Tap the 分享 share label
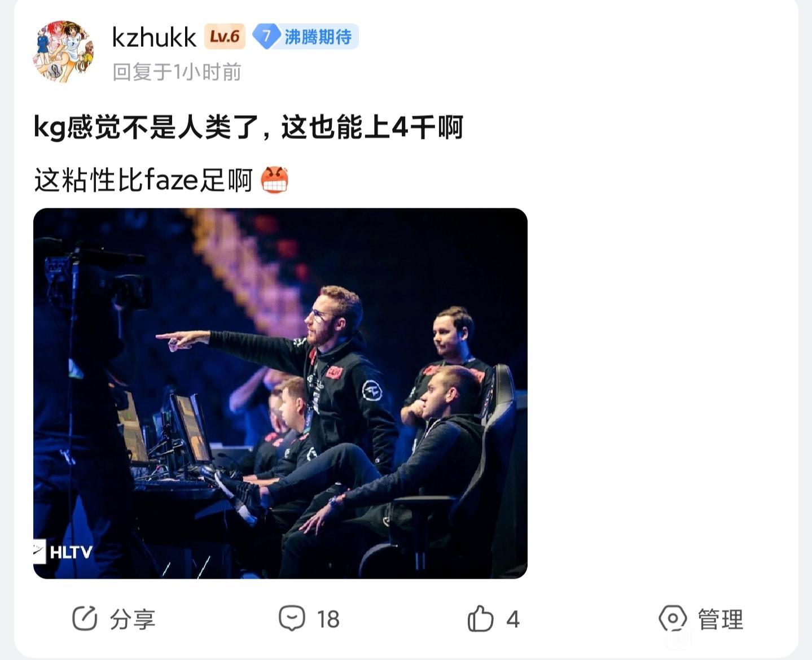 click(x=133, y=619)
